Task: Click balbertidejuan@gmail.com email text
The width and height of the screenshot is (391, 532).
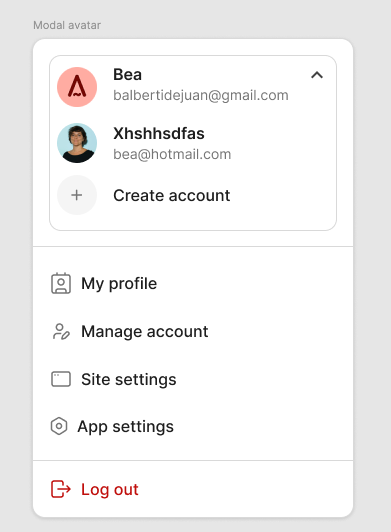Action: tap(201, 95)
